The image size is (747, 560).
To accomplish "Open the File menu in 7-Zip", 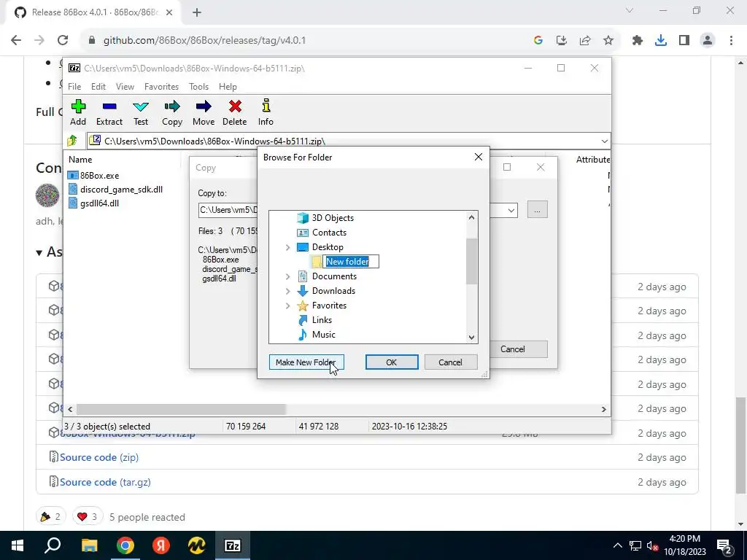I will pyautogui.click(x=74, y=87).
